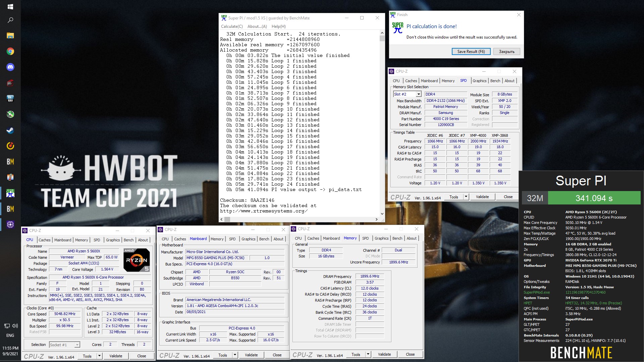This screenshot has height=362, width=644.
Task: Click Close in CPU-Z CPU window
Action: coord(142,356)
